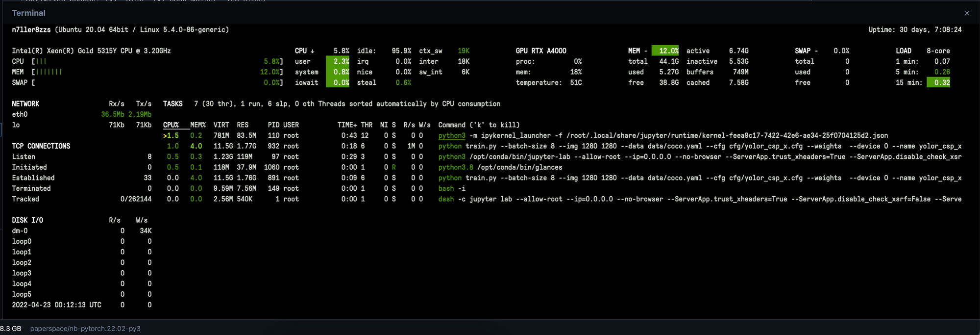
Task: Click the Terminal panel title
Action: click(x=28, y=13)
